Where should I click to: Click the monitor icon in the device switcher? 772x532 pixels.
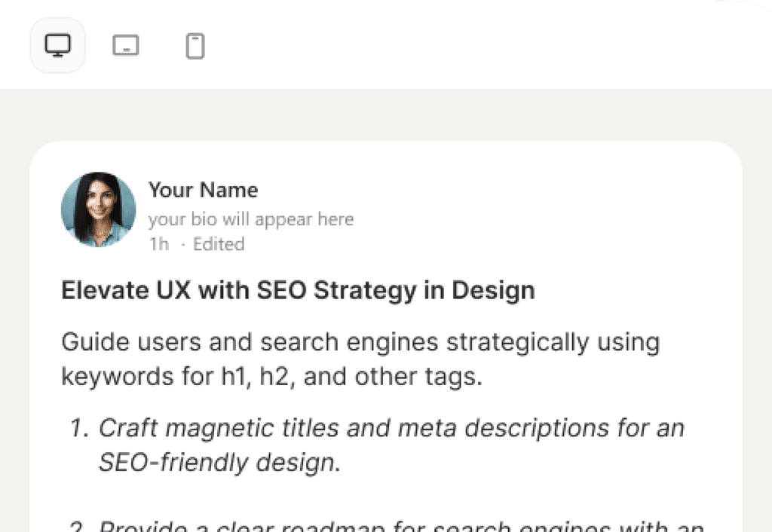[x=57, y=44]
